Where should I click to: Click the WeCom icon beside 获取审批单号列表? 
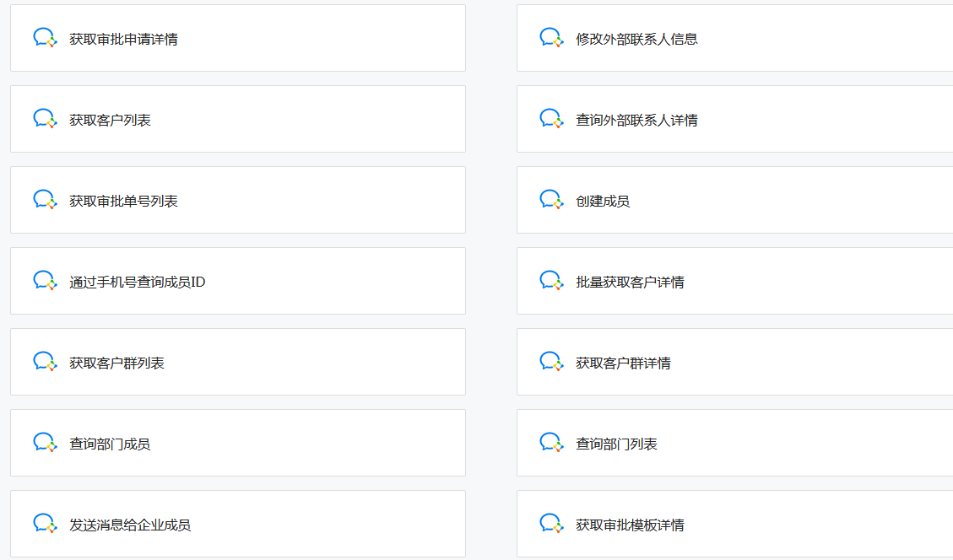(x=45, y=199)
